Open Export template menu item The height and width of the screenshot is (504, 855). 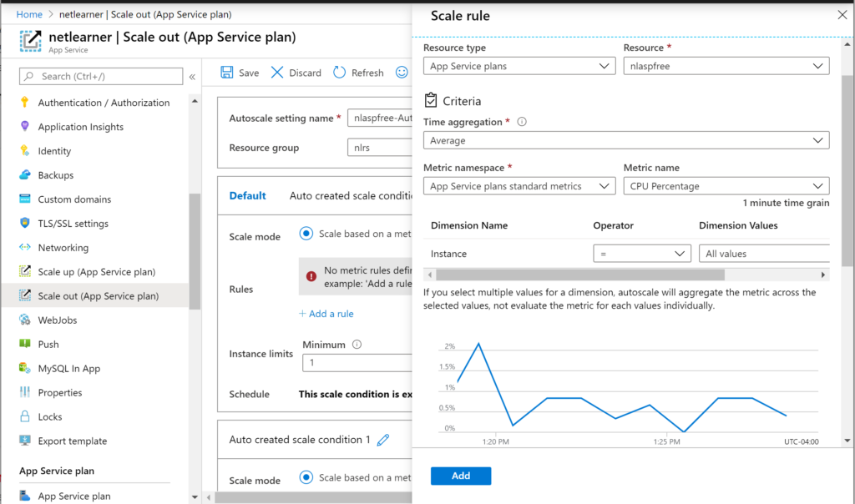pyautogui.click(x=73, y=441)
